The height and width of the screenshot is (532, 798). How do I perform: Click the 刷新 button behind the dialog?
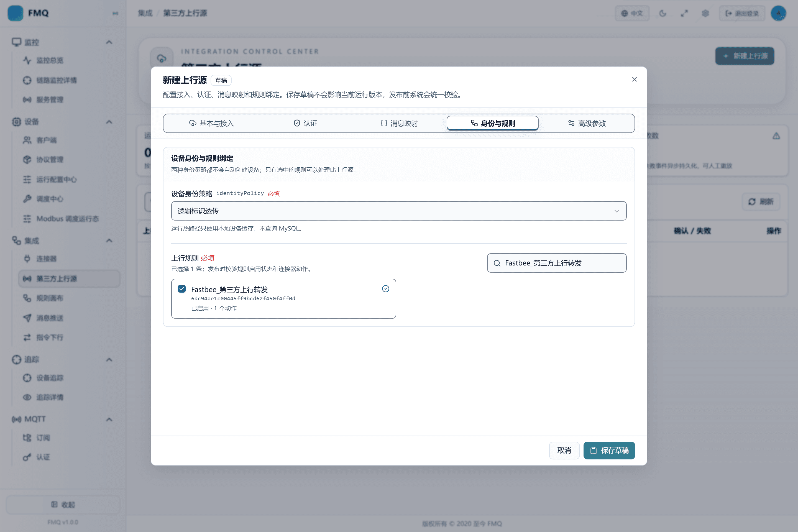pyautogui.click(x=761, y=202)
